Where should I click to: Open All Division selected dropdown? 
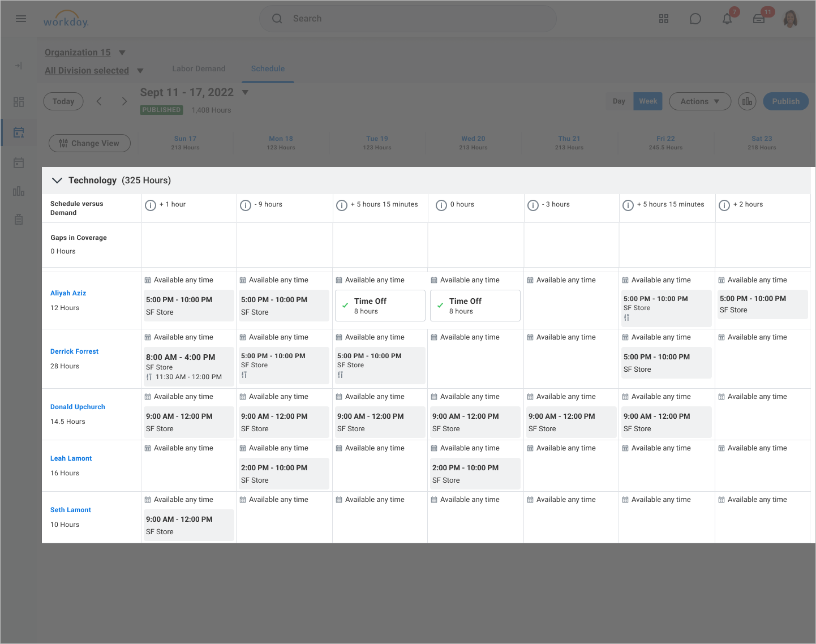(x=94, y=71)
